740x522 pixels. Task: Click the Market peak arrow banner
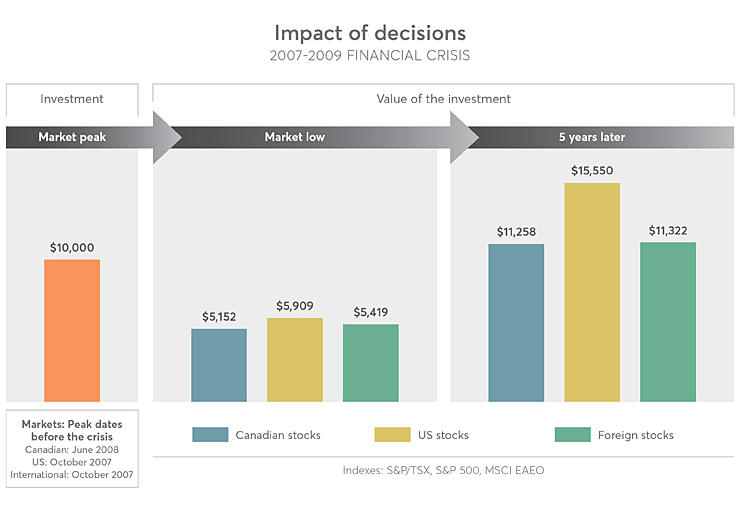click(80, 137)
